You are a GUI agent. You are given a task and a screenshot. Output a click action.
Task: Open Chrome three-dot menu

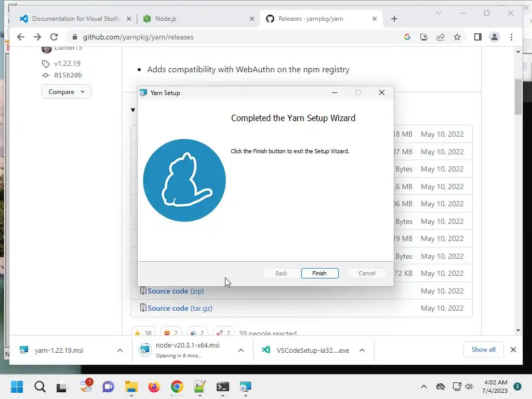click(x=511, y=37)
